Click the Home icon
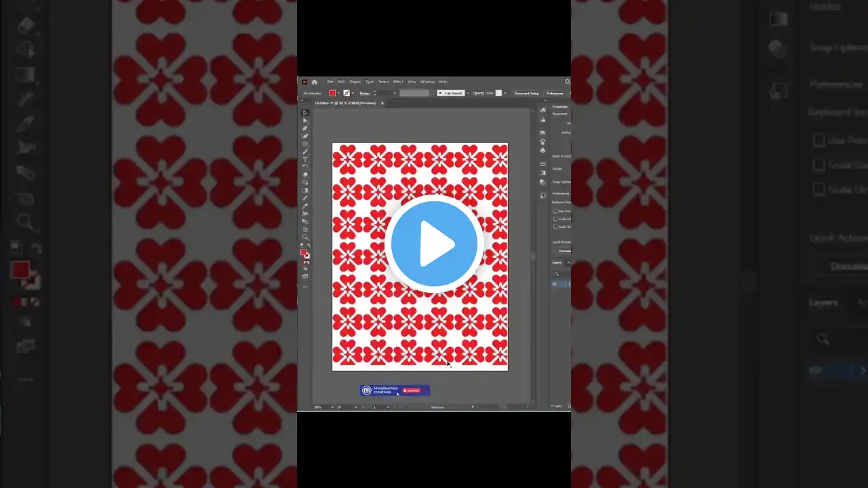The image size is (868, 488). [315, 82]
